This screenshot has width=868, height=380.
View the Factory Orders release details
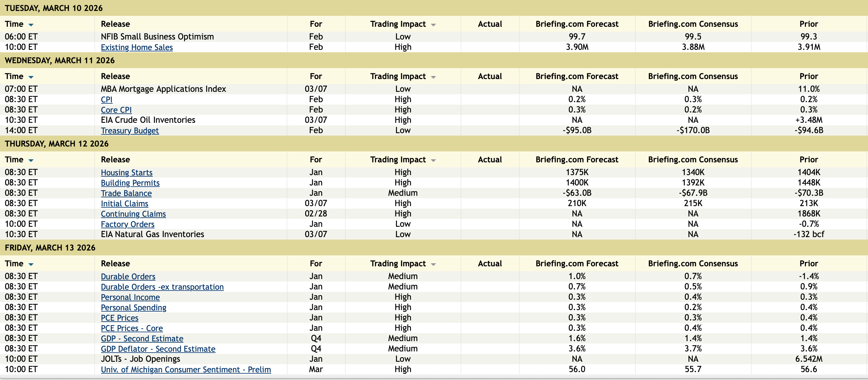coord(127,224)
